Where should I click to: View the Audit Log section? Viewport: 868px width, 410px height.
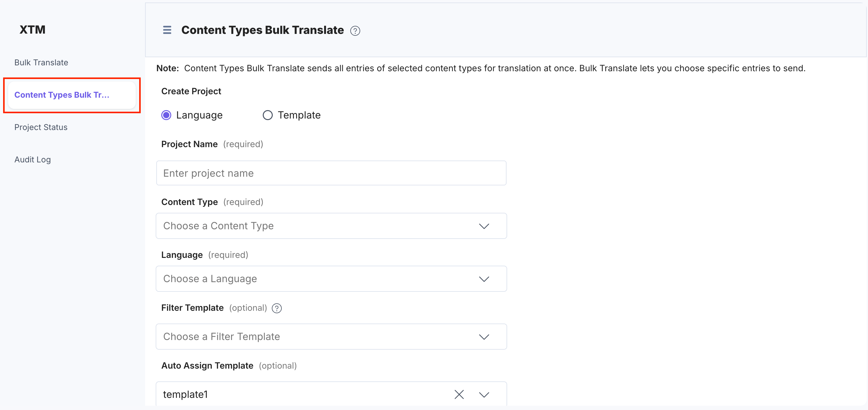tap(32, 159)
